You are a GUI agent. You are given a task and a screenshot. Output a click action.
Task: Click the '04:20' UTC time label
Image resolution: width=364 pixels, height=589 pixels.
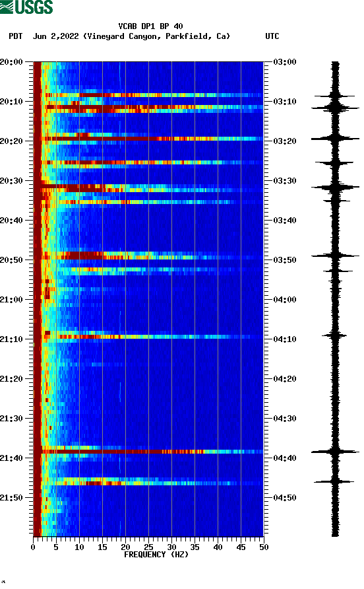[285, 379]
